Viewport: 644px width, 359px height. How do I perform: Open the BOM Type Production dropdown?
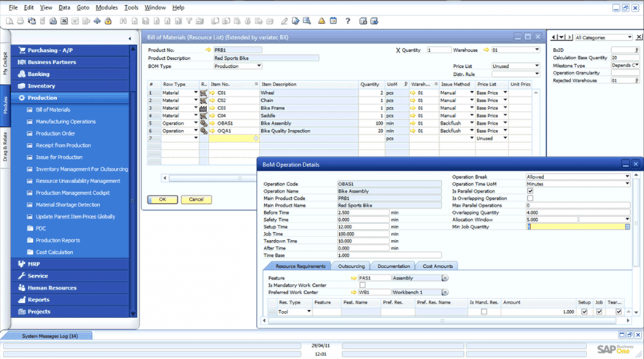tap(259, 66)
